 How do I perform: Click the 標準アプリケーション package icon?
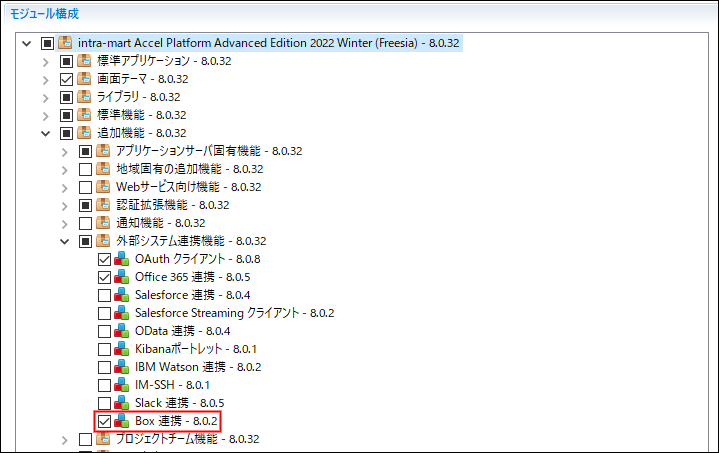pyautogui.click(x=84, y=61)
